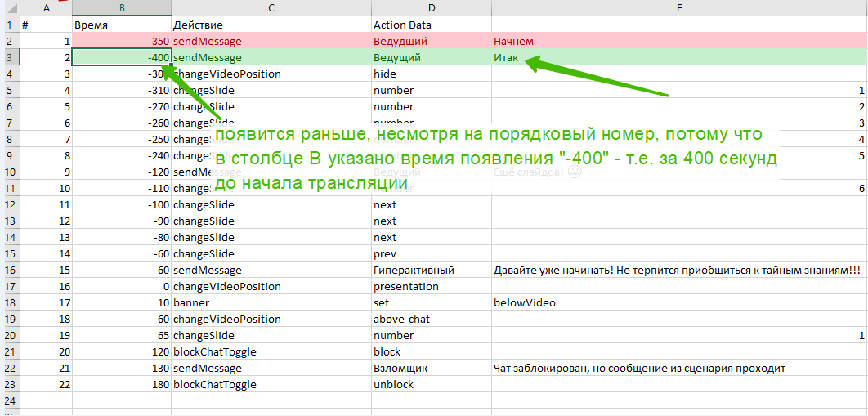Select the cell containing "Начнём"
This screenshot has width=868, height=416.
point(678,41)
